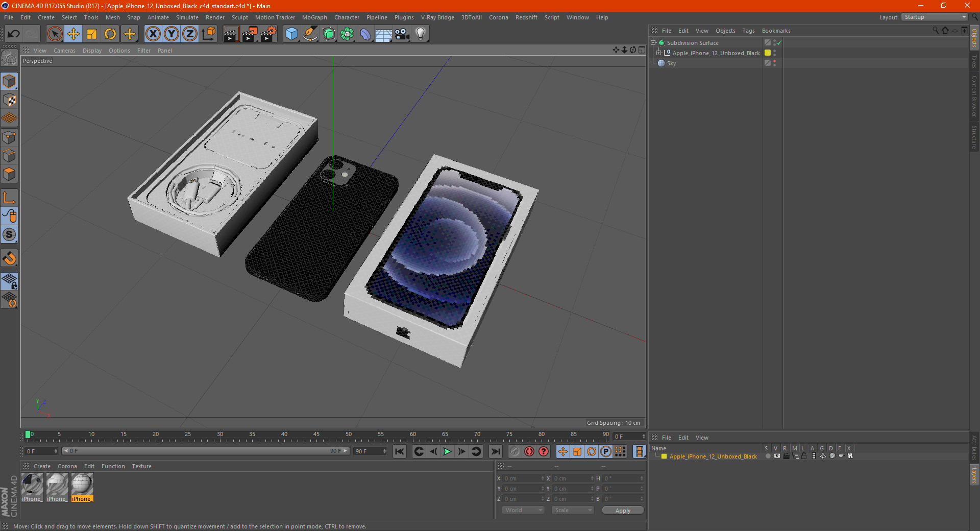The height and width of the screenshot is (531, 980).
Task: Open the Spline pen tool
Action: (310, 34)
